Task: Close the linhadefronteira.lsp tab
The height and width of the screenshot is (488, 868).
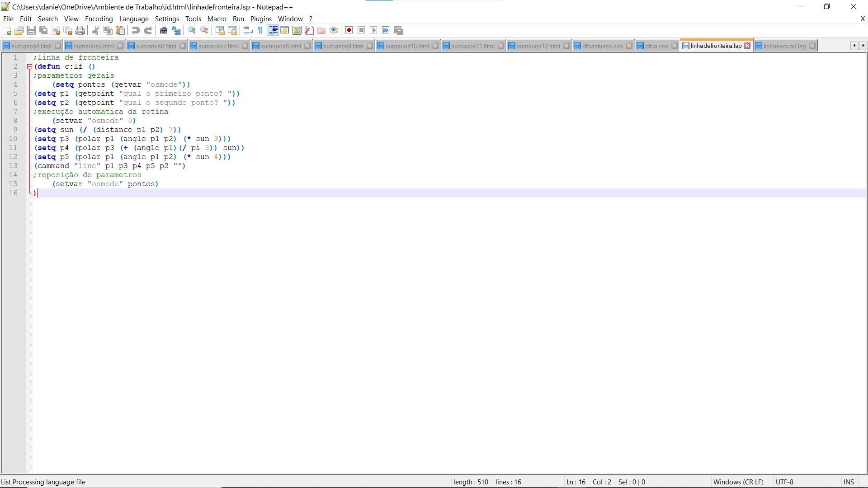Action: pyautogui.click(x=747, y=46)
